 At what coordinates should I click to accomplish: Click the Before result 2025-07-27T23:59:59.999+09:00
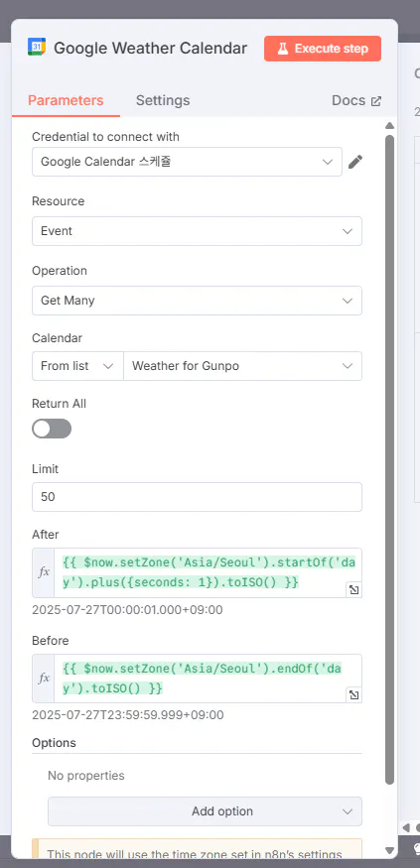point(128,715)
